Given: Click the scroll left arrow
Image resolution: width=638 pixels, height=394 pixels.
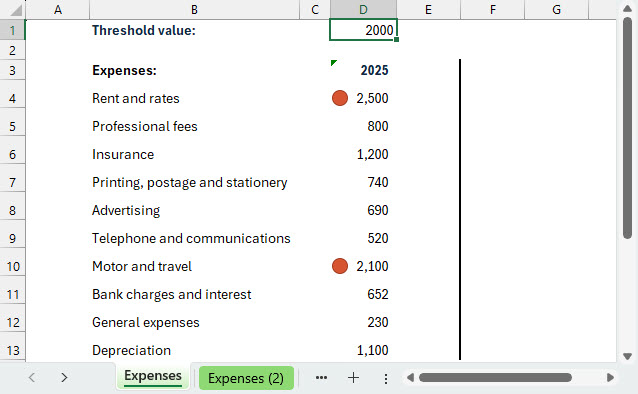Looking at the screenshot, I should [x=411, y=378].
